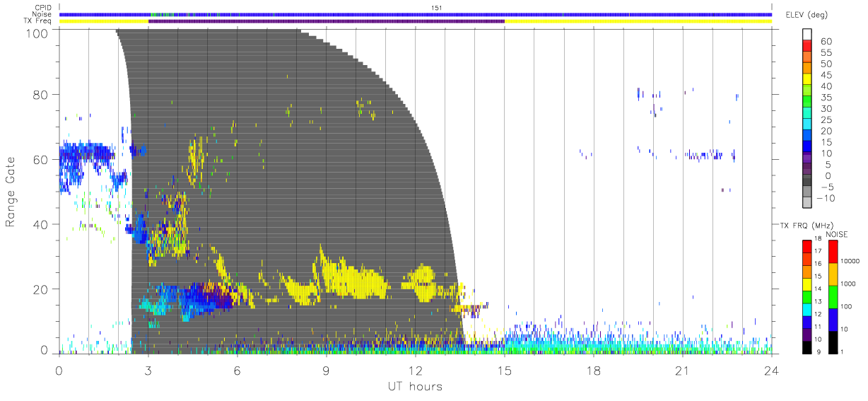Click the ELEV colorbar label 55
Viewport: 868px width, 401px height.
point(826,53)
